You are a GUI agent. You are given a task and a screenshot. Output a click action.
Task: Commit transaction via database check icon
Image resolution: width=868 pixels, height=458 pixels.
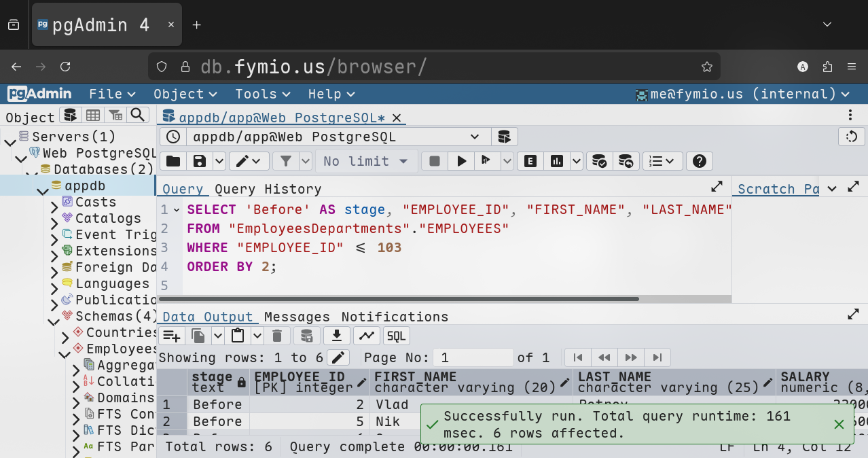tap(599, 161)
